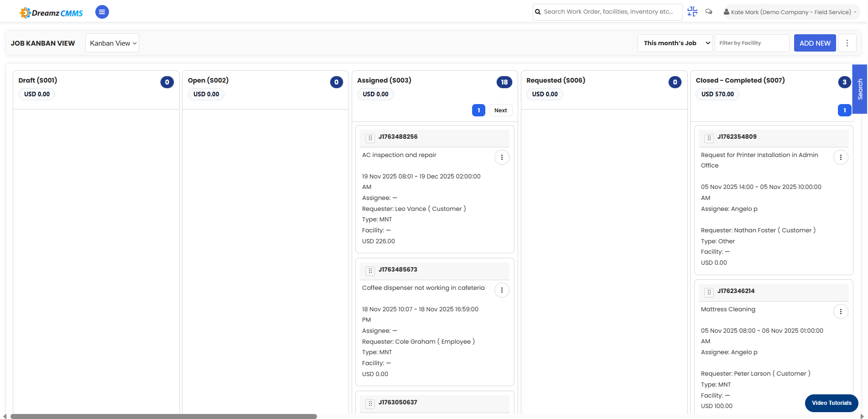
Task: Click Requester: Leo Vance ( Customer )
Action: 414,209
